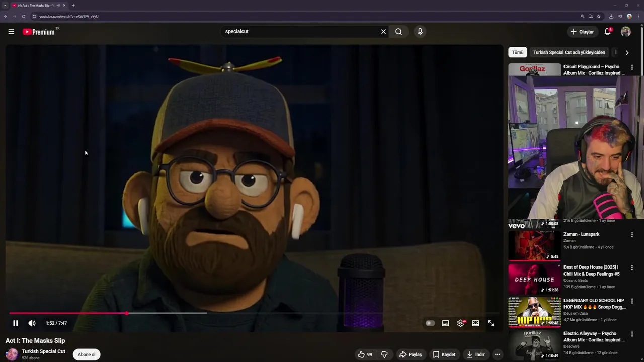644x362 pixels.
Task: Reload the page with the browser refresh icon
Action: point(24,16)
